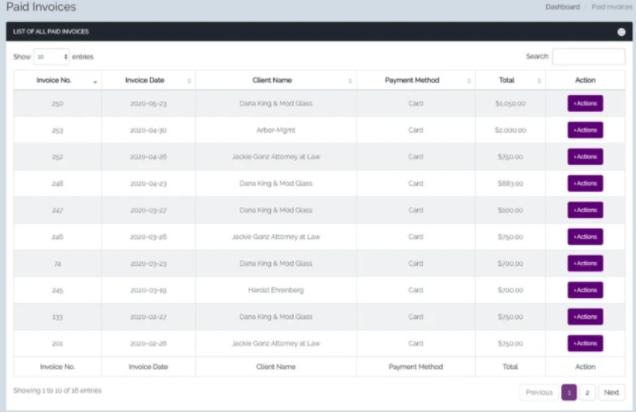The height and width of the screenshot is (413, 636).
Task: Click date 2020-05-23 cell
Action: pyautogui.click(x=148, y=103)
